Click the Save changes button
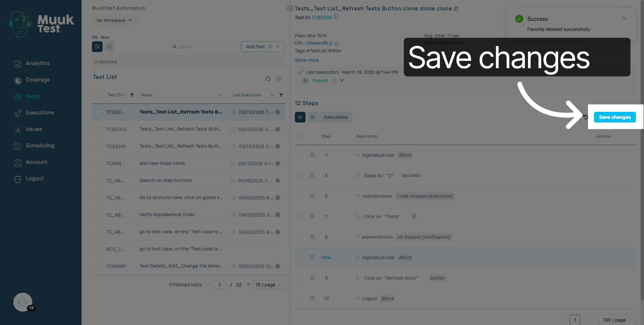This screenshot has width=644, height=325. tap(615, 117)
